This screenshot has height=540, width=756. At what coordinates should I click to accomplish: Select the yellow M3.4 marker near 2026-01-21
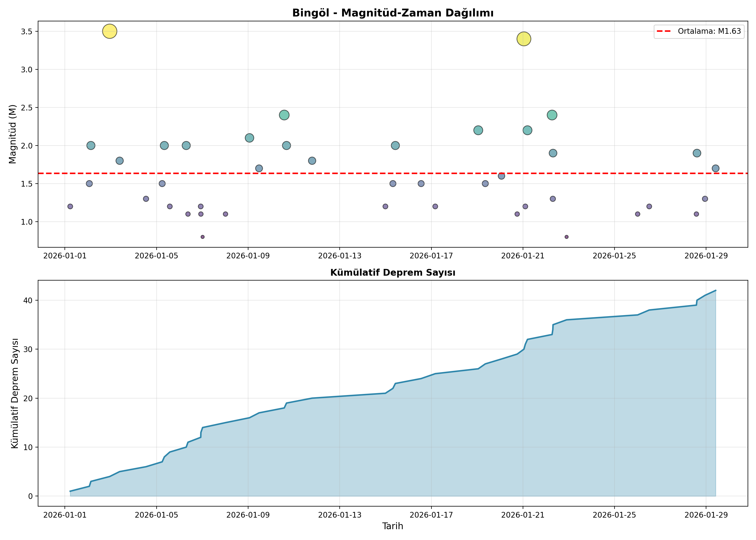(x=524, y=39)
